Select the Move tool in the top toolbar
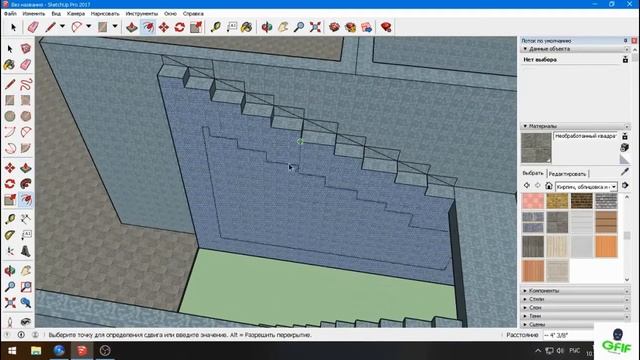This screenshot has width=640, height=360. (164, 27)
